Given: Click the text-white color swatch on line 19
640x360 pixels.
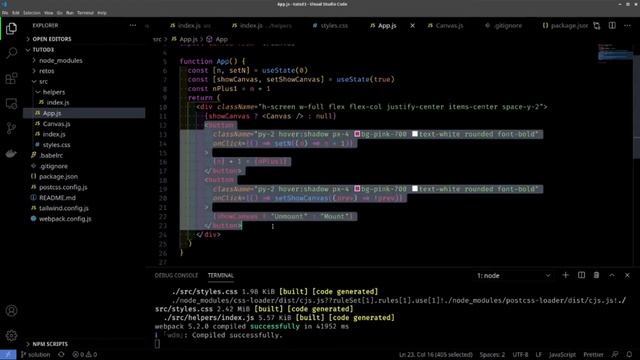Looking at the screenshot, I should tap(415, 189).
